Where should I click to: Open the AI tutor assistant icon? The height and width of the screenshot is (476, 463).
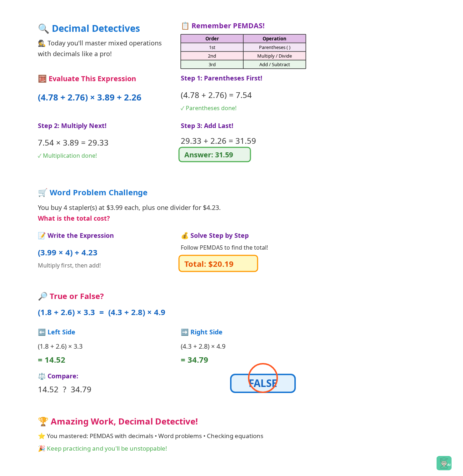pyautogui.click(x=444, y=463)
